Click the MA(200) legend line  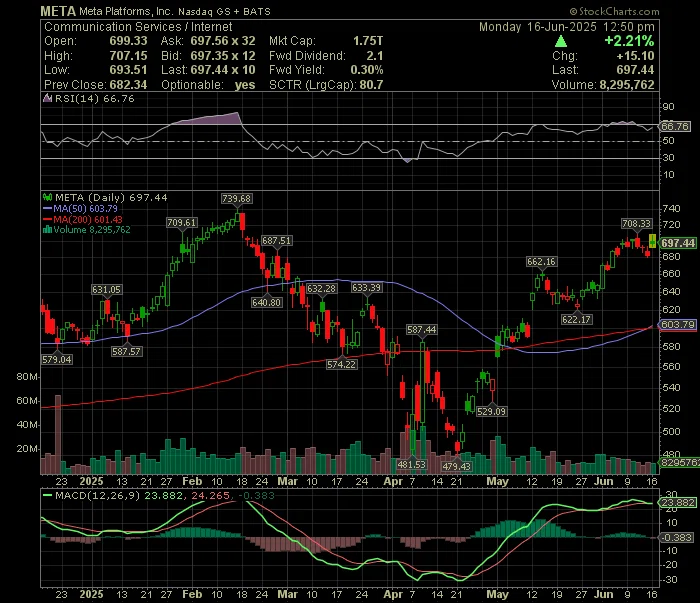[47, 219]
